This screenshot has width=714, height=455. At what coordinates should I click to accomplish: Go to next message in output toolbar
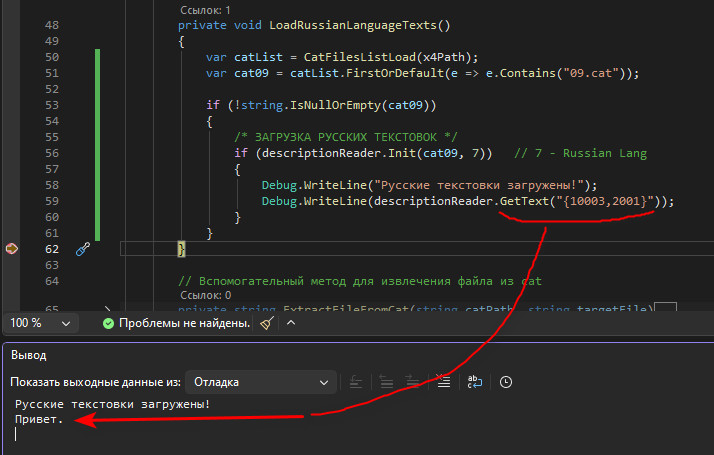413,382
